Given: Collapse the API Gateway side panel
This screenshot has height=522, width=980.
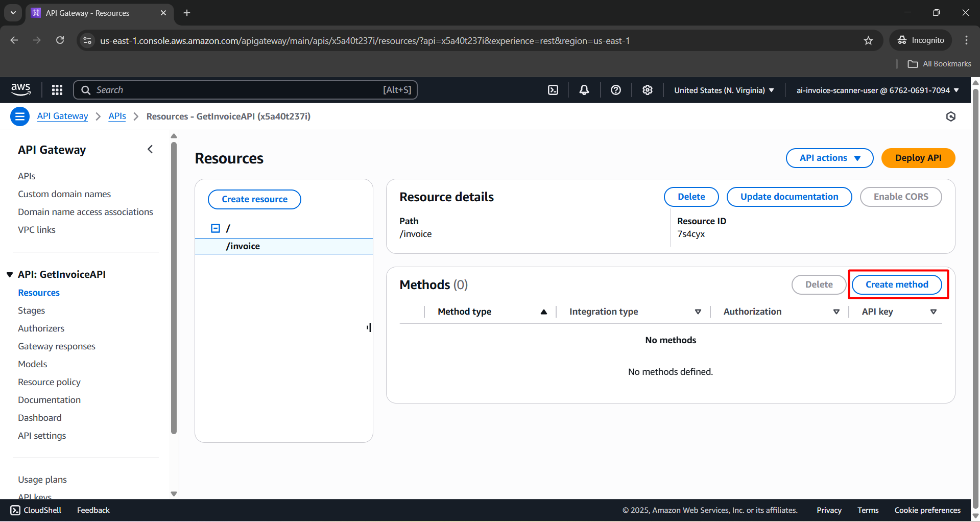Looking at the screenshot, I should [x=150, y=149].
